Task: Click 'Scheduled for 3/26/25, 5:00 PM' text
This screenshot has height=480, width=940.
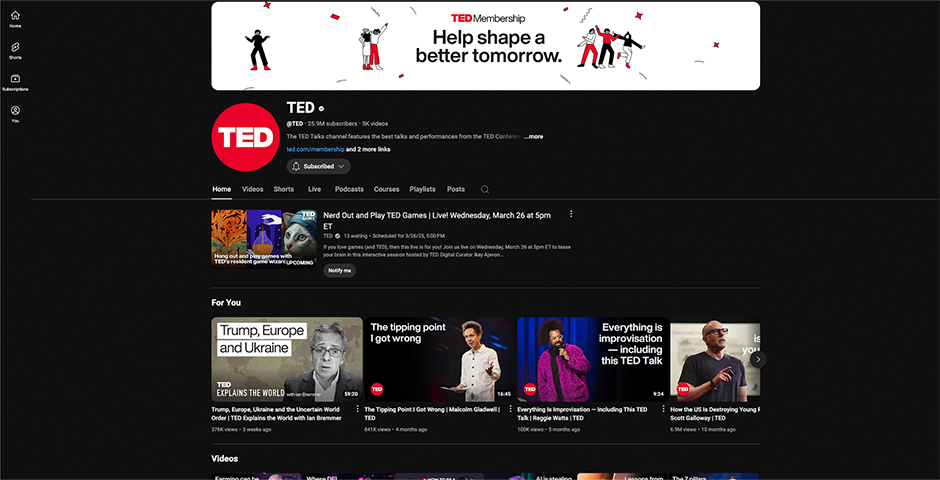Action: tap(409, 236)
